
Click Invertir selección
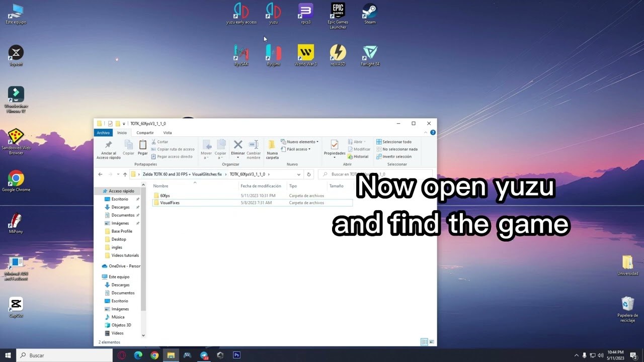pyautogui.click(x=393, y=156)
